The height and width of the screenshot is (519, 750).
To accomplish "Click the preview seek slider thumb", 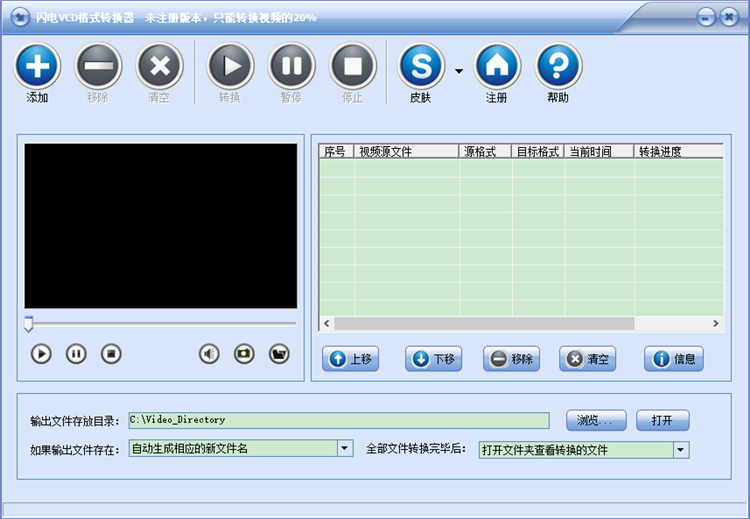I will [x=29, y=324].
